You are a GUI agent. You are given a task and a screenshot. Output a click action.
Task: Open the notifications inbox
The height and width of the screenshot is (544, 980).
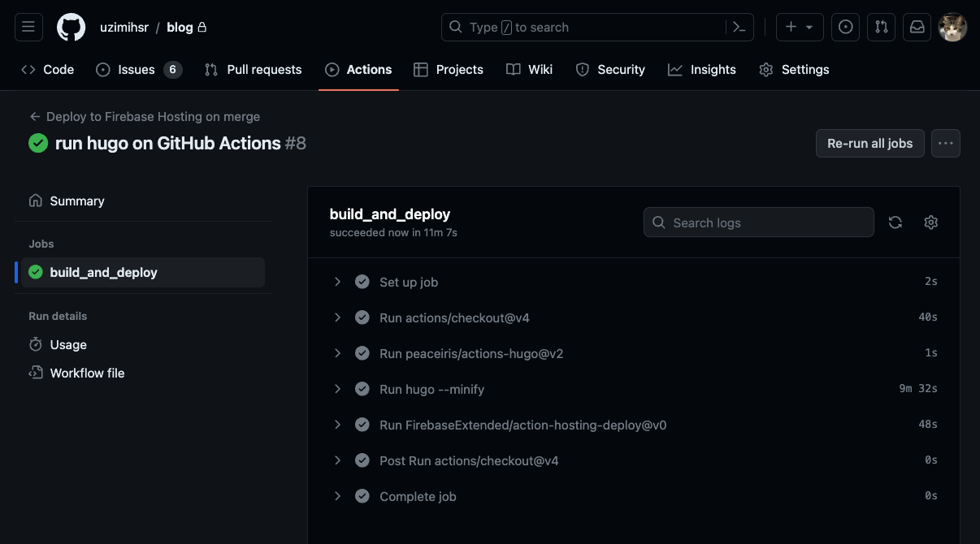click(x=917, y=27)
